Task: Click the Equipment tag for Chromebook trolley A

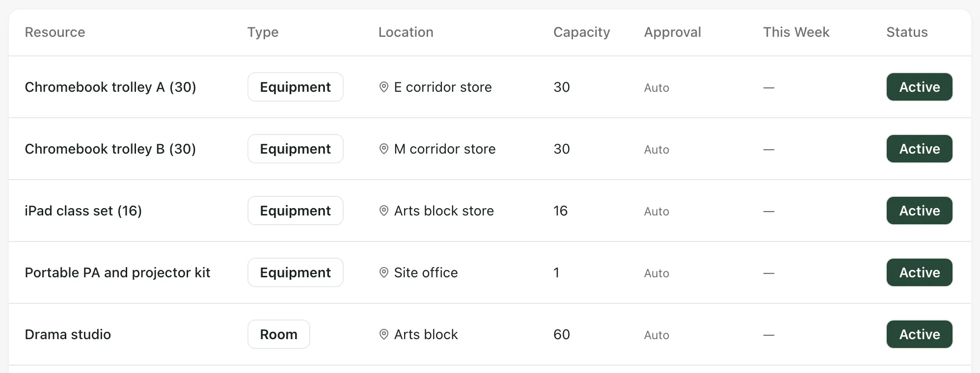Action: 295,87
